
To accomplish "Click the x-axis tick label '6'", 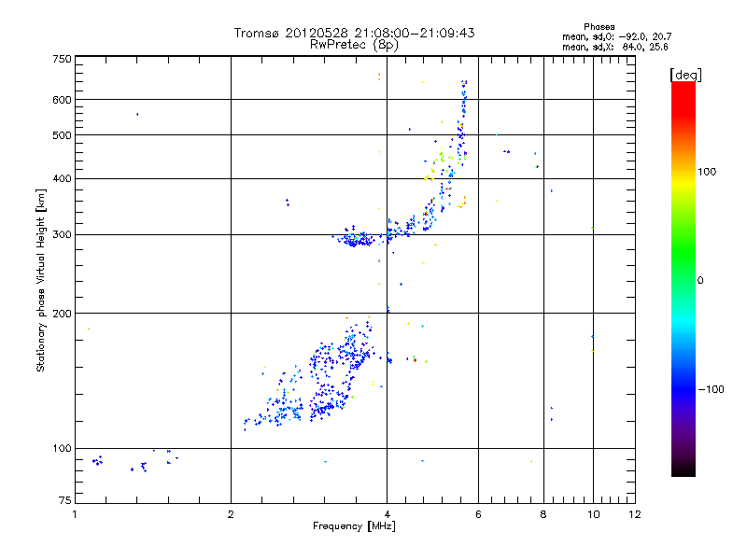I will [478, 514].
